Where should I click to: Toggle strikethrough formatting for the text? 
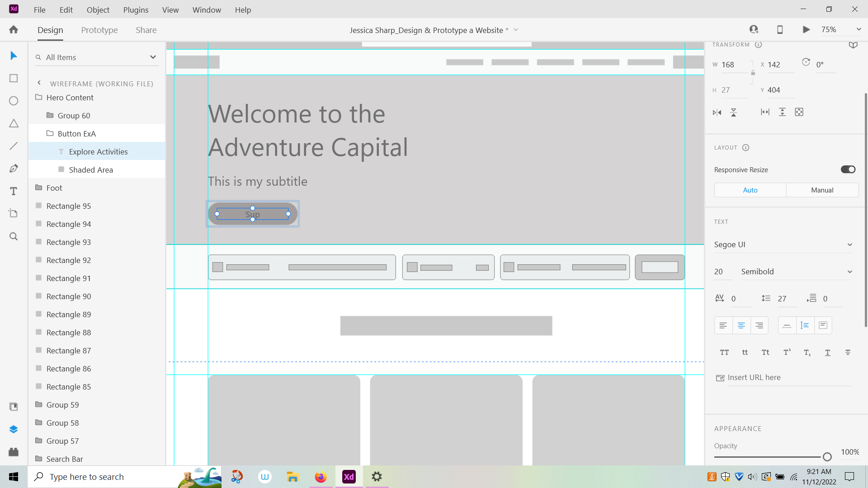pyautogui.click(x=847, y=352)
